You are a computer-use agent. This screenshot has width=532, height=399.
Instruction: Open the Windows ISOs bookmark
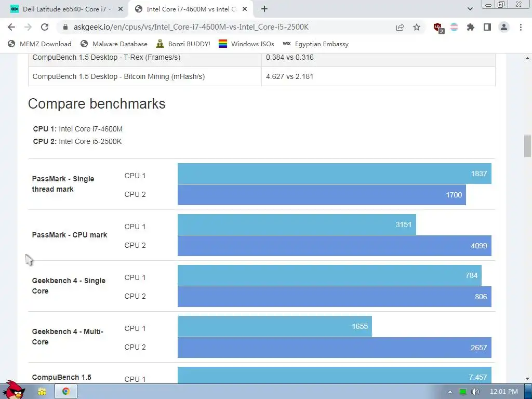point(246,44)
